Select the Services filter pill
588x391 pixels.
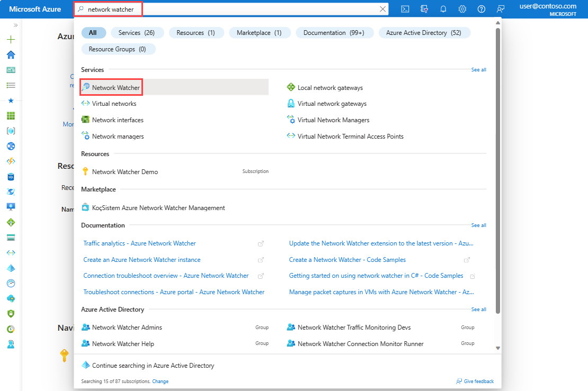click(136, 33)
